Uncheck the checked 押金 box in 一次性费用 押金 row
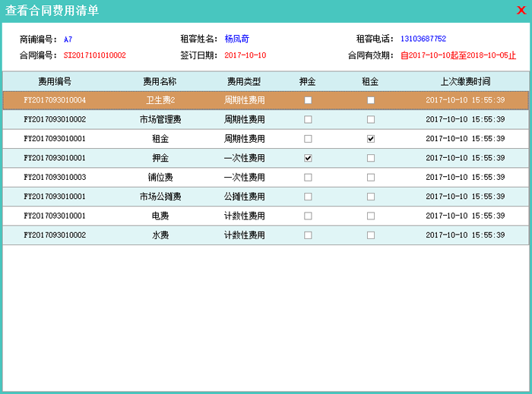 (x=308, y=159)
